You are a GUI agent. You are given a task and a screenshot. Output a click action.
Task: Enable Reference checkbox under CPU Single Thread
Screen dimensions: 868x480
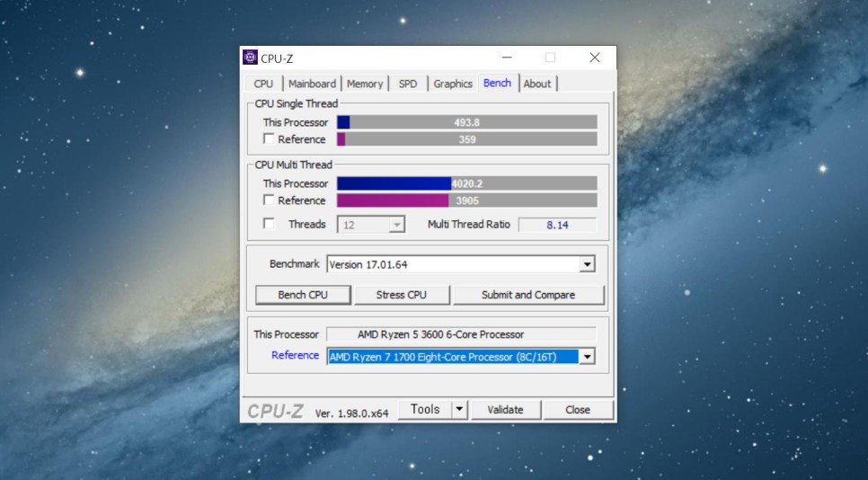(269, 139)
